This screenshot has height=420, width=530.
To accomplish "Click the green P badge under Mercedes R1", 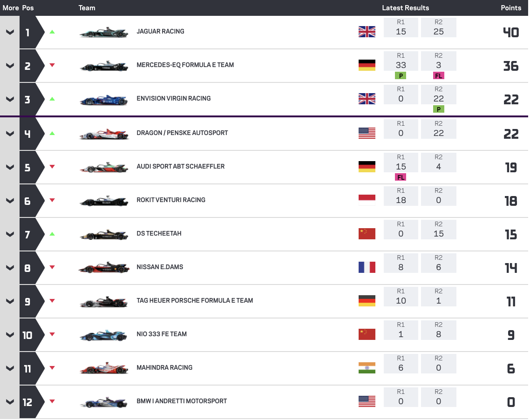I will (401, 76).
